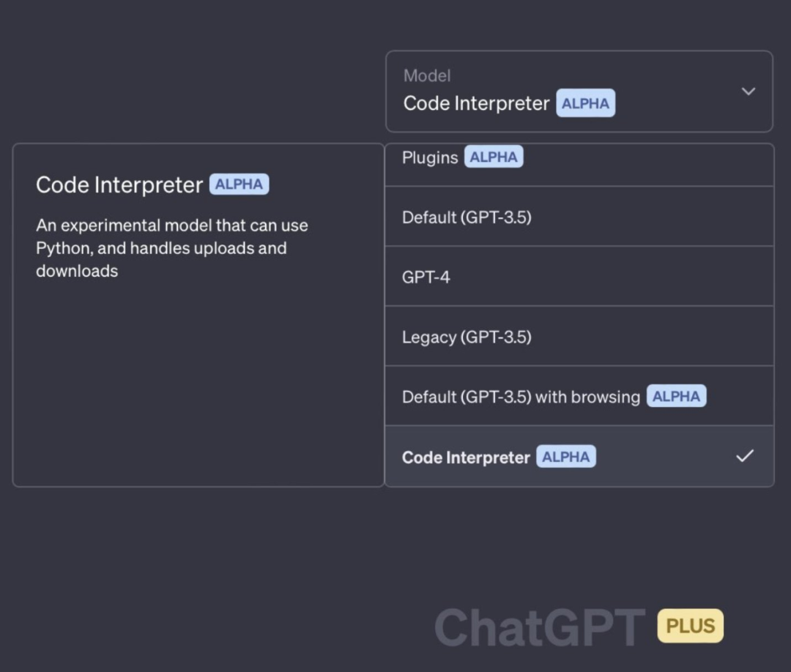
Task: Click ALPHA badge beside Plugins
Action: tap(494, 157)
